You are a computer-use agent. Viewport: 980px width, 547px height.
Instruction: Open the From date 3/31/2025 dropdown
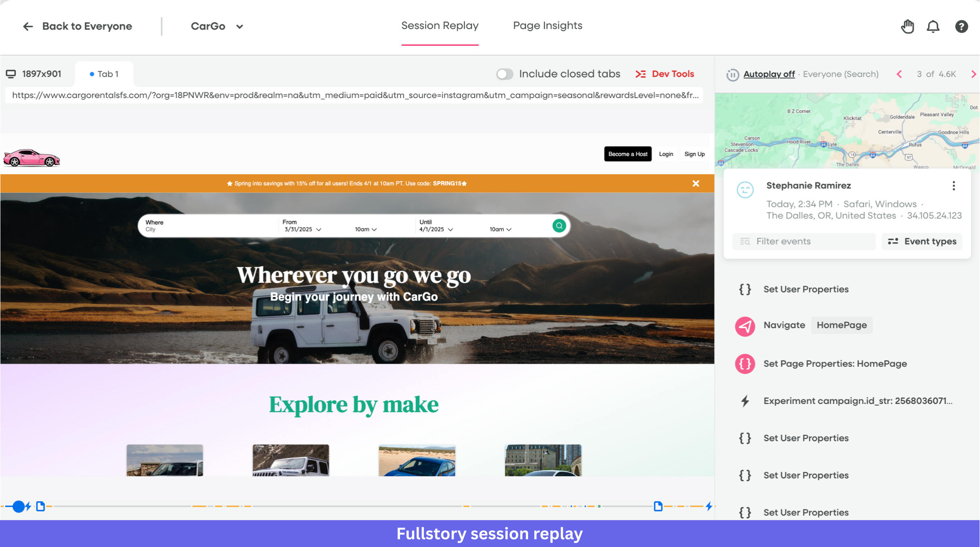click(303, 229)
